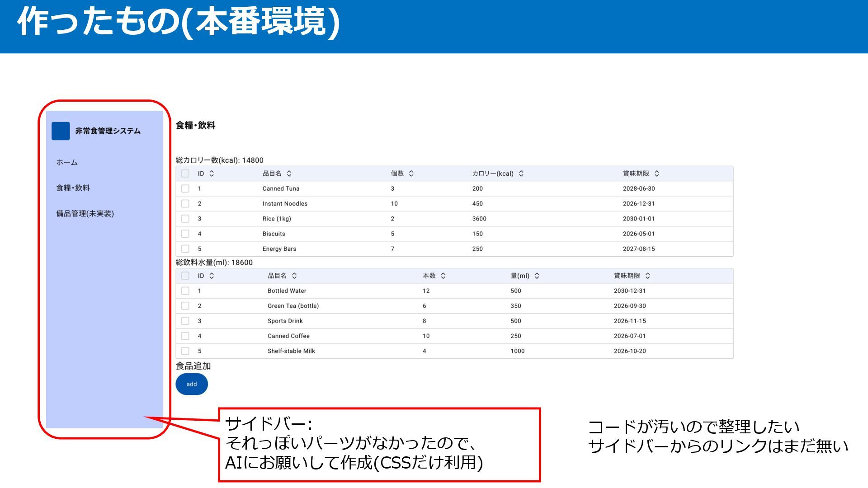Sort drink table by 本数 arrows
The width and height of the screenshot is (868, 488).
(x=443, y=276)
